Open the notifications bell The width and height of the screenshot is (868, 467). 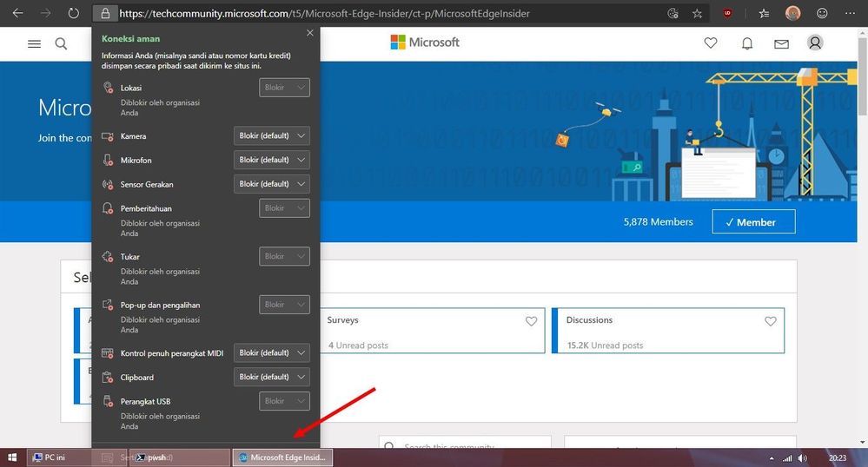pos(746,43)
